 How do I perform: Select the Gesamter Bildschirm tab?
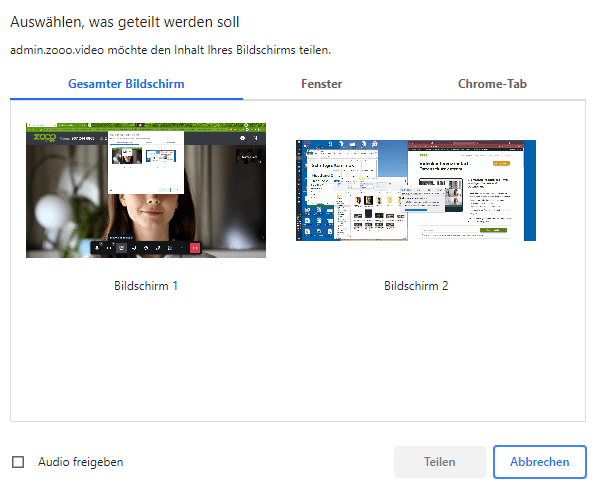126,84
